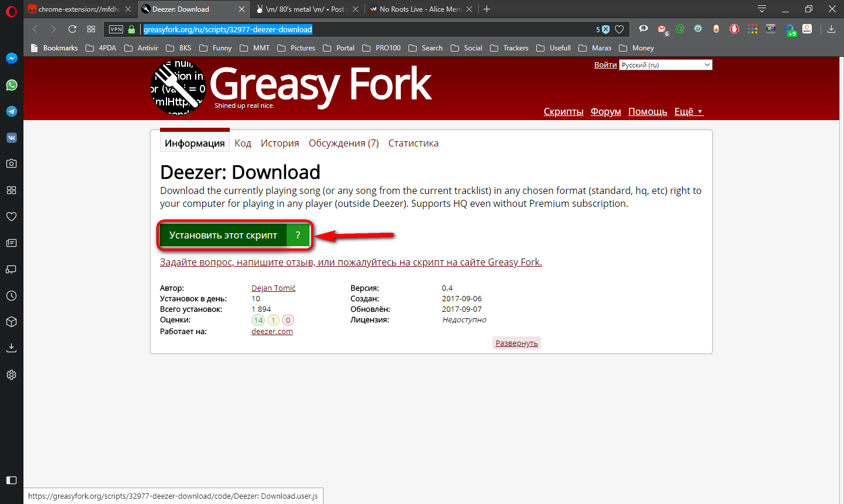Open bookmarks heart icon in sidebar
The width and height of the screenshot is (844, 504).
click(x=11, y=216)
